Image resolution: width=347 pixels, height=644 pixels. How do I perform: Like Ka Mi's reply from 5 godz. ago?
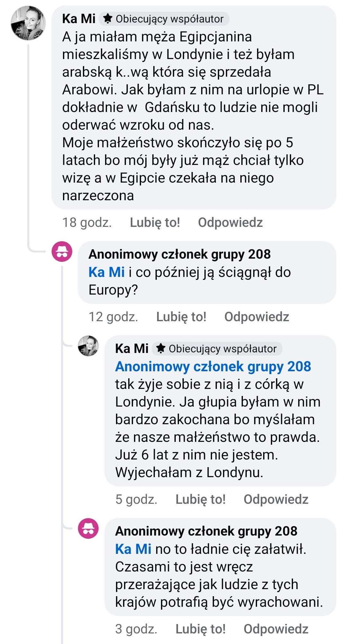click(200, 499)
